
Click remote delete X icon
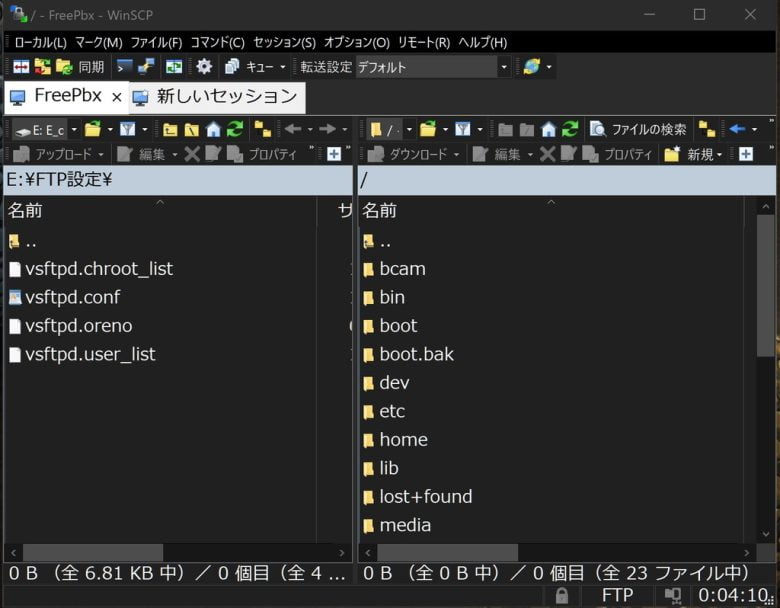pyautogui.click(x=547, y=154)
